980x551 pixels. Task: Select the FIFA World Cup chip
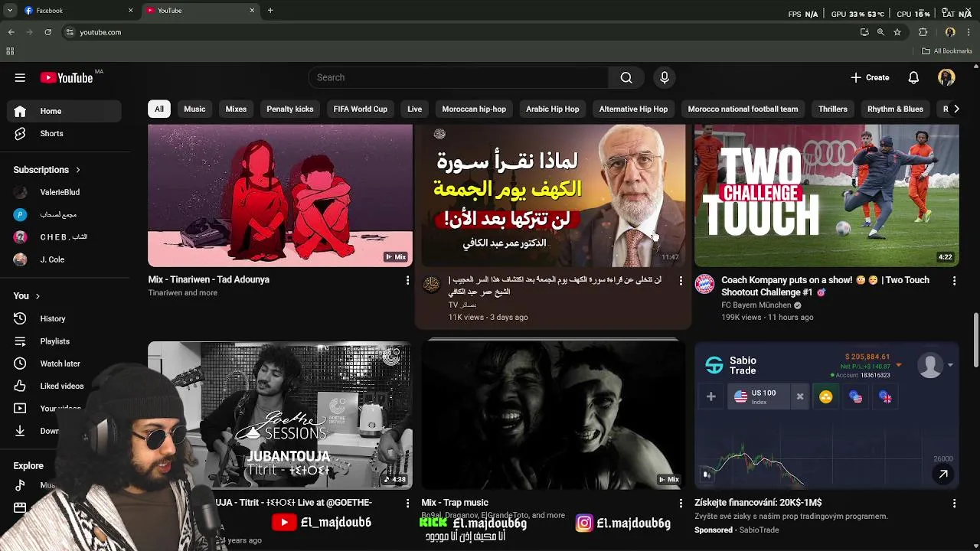[361, 109]
